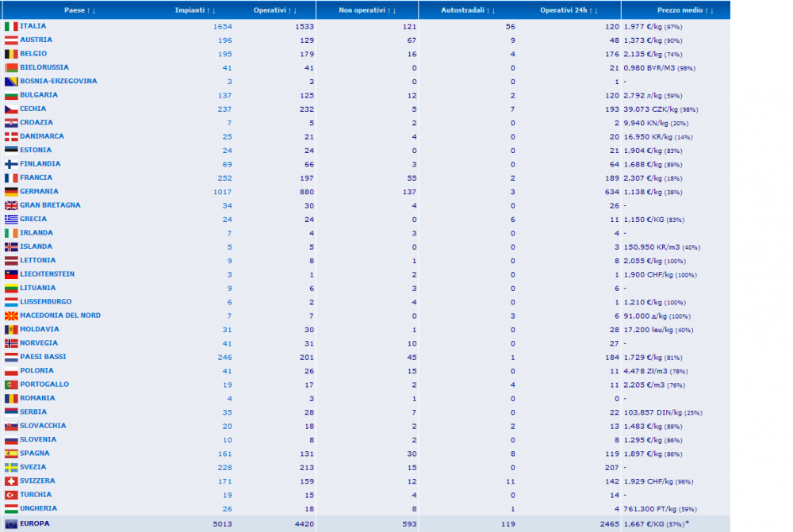This screenshot has width=793, height=532.
Task: Click the Moldova flag beside MOLDAVIA
Action: [x=11, y=330]
